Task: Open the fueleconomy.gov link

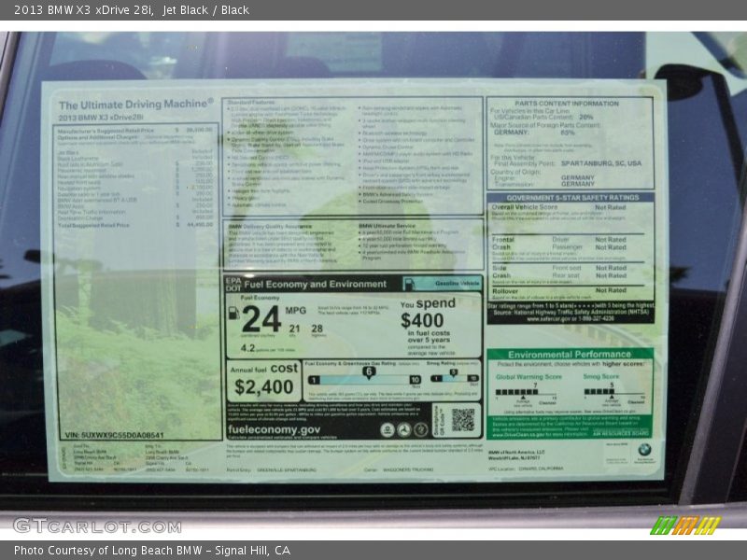Action: pos(274,429)
